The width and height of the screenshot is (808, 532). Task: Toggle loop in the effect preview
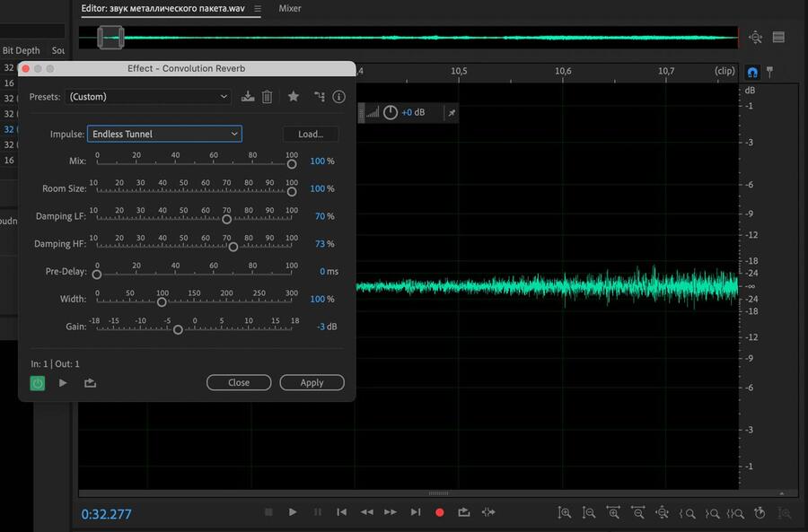pos(91,383)
